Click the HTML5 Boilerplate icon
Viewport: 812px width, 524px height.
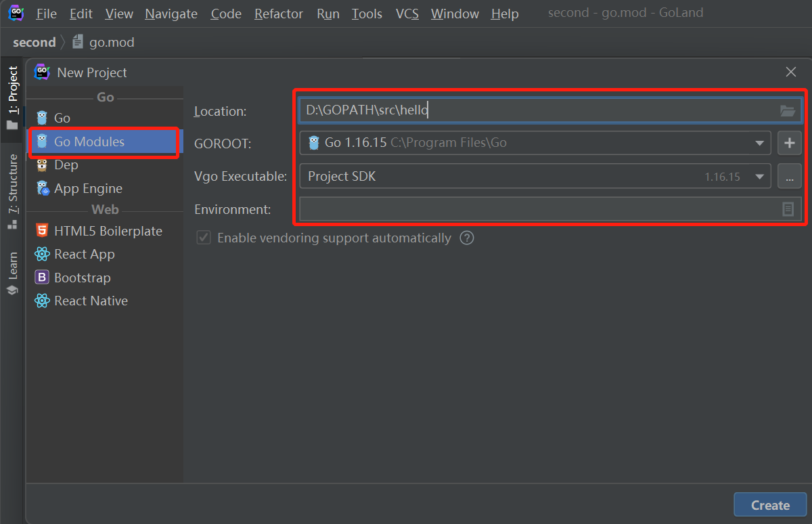[x=43, y=230]
